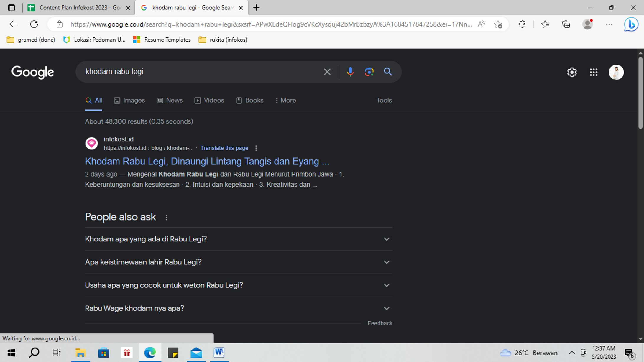Screen dimensions: 644x362
Task: Reload the page with the refresh icon
Action: coord(34,24)
